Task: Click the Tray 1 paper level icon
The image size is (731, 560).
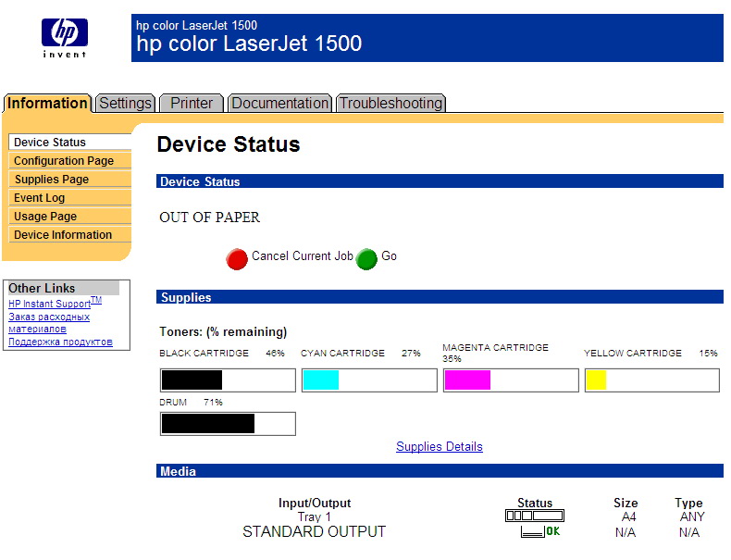Action: point(535,516)
